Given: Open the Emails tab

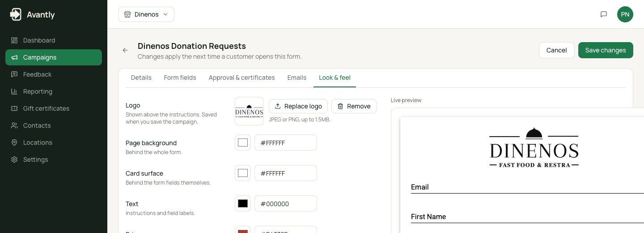Looking at the screenshot, I should tap(297, 78).
